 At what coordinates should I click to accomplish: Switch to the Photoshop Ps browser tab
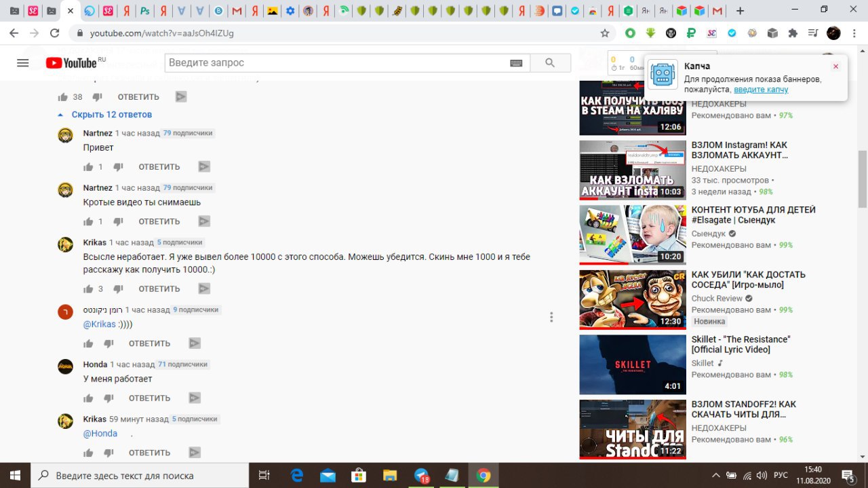click(144, 11)
